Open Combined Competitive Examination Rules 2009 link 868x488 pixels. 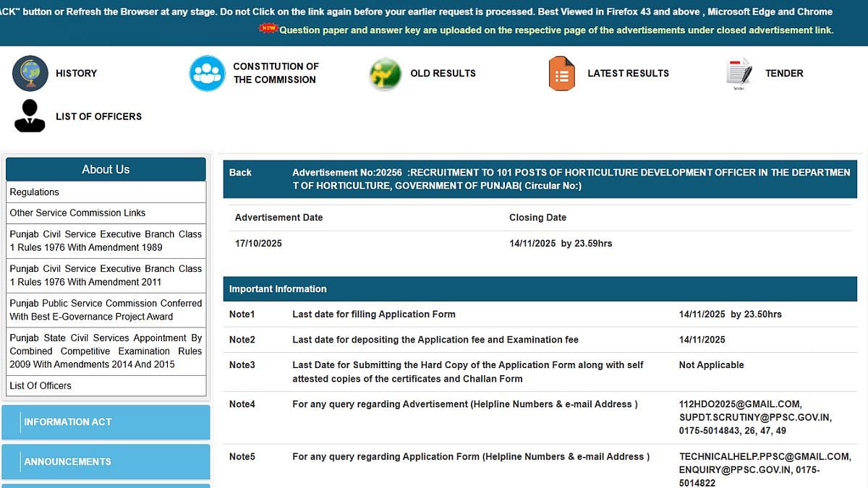pos(106,351)
